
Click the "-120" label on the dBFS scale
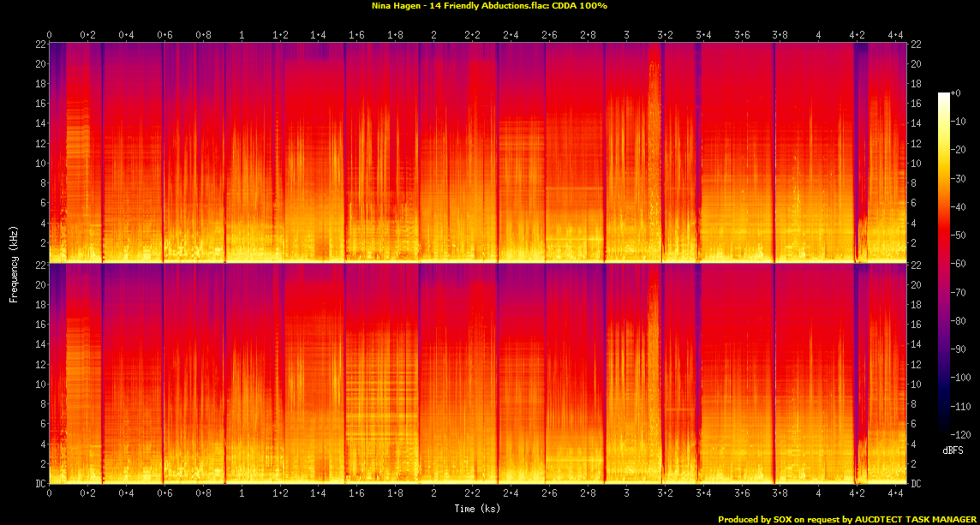click(961, 435)
